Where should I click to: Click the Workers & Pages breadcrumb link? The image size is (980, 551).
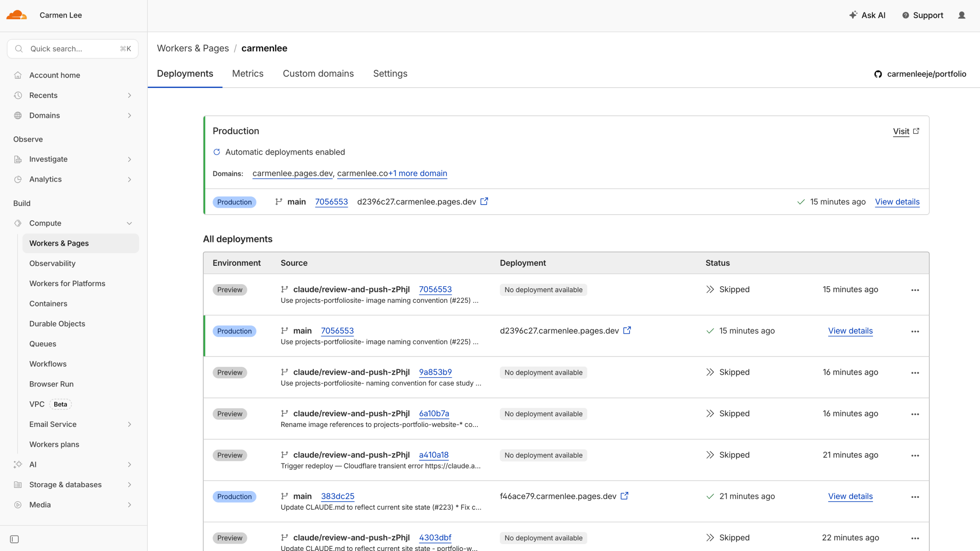tap(193, 48)
